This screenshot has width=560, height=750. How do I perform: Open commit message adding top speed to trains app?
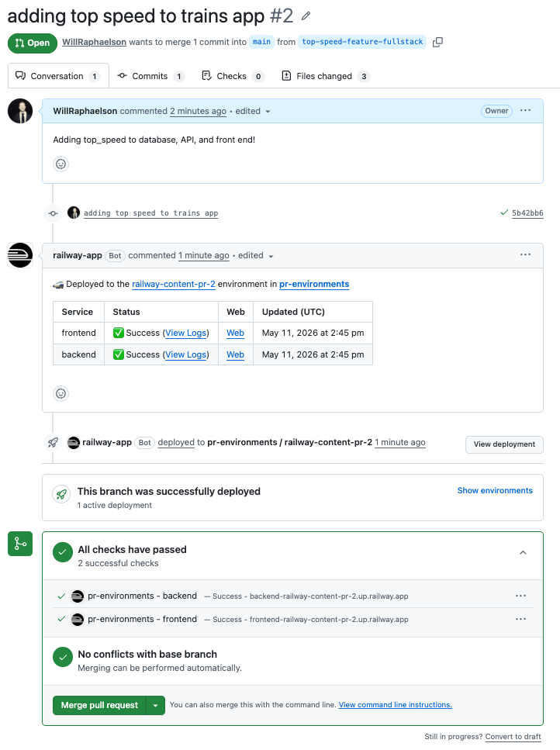click(x=150, y=213)
